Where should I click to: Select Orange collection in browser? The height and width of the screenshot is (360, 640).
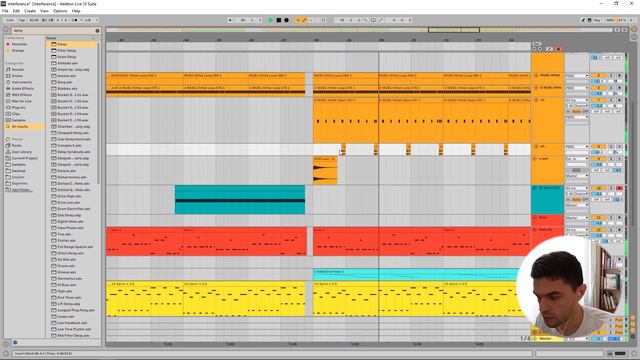[18, 51]
